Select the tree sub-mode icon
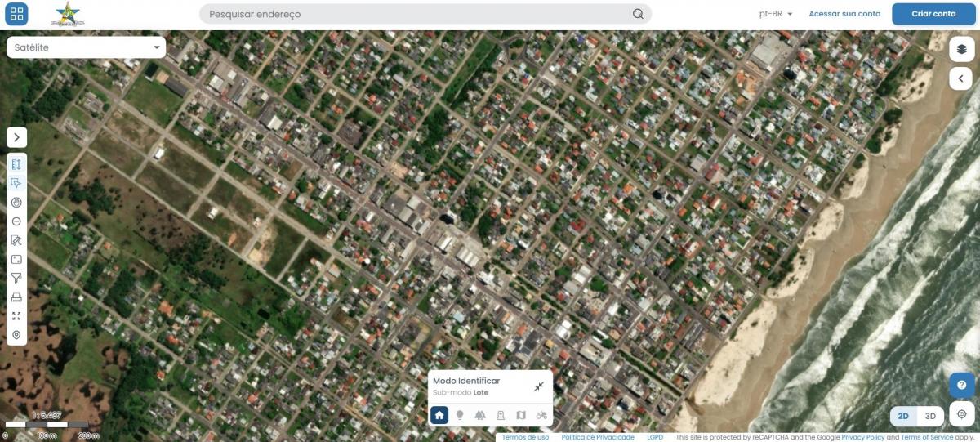 (480, 415)
